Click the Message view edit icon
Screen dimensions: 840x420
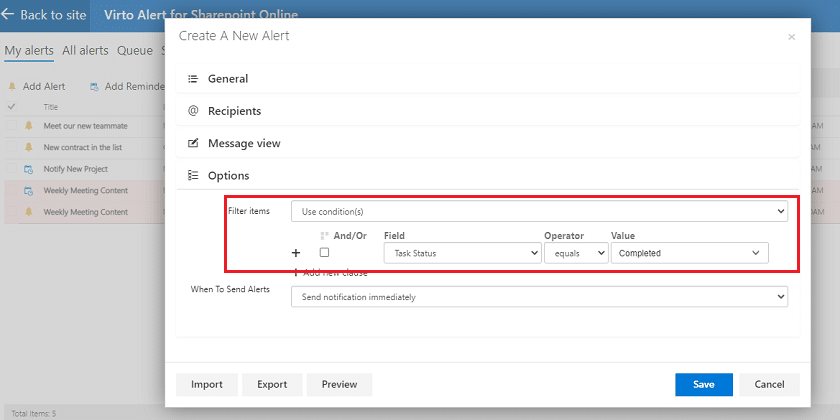pyautogui.click(x=193, y=143)
